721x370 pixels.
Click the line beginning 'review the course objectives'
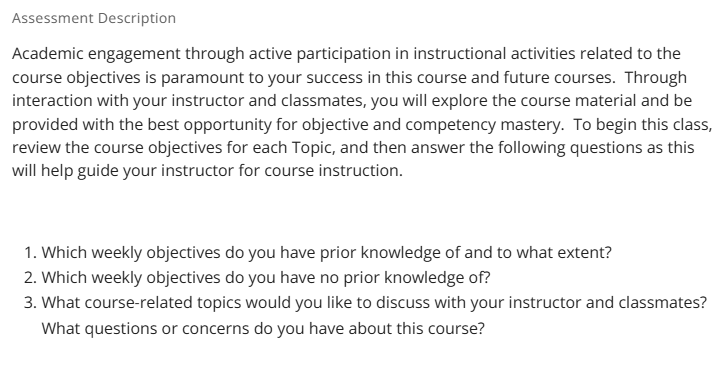[353, 148]
